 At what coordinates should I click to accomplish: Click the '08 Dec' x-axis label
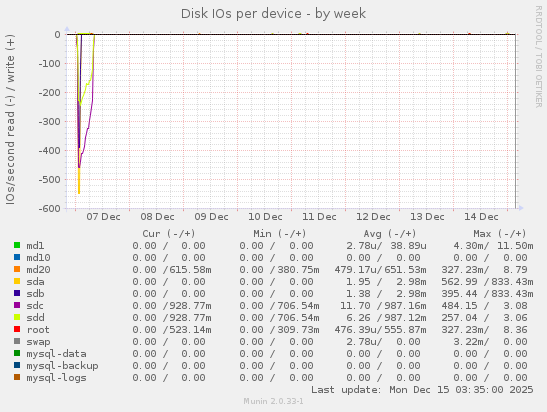[x=157, y=217]
